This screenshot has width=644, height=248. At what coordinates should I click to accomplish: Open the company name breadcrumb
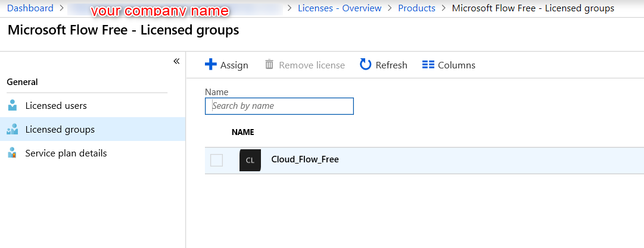175,9
